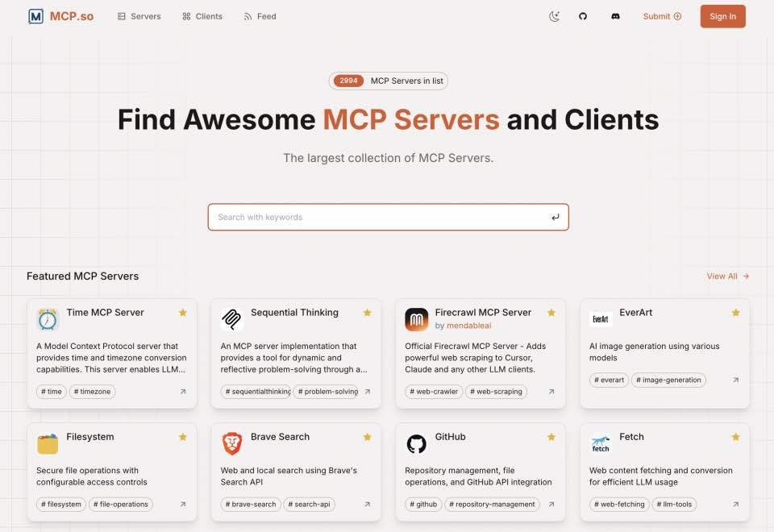The image size is (774, 532).
Task: Select the # llm-tools tag
Action: (674, 505)
